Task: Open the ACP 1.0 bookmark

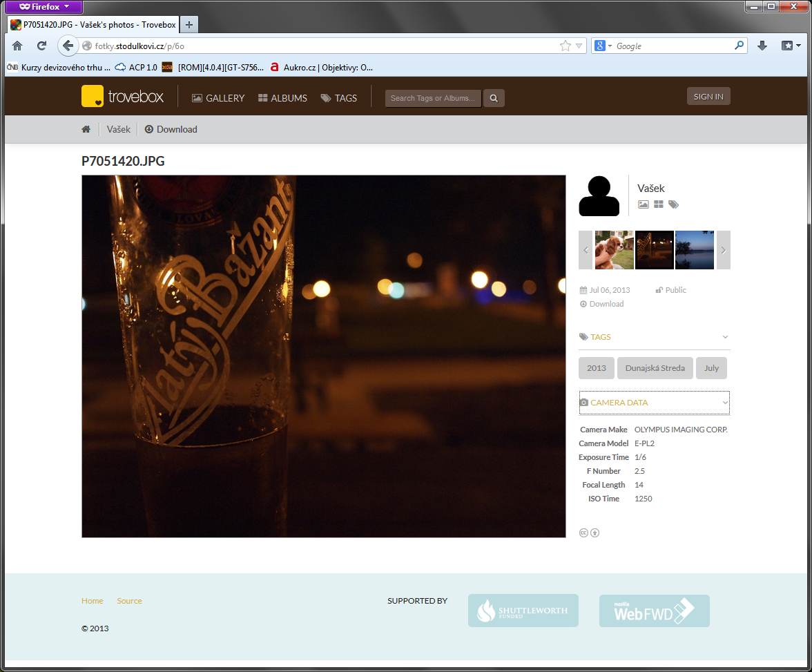Action: tap(136, 68)
